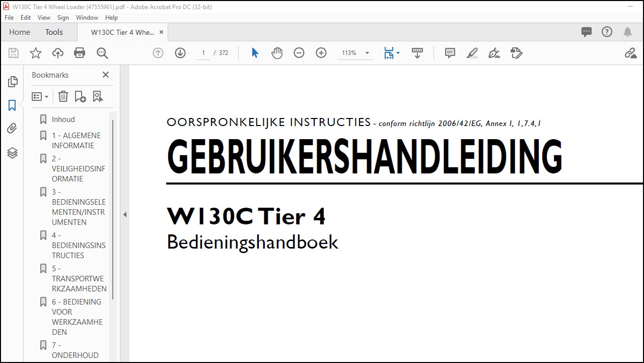Select the W130C Tier 4 document tab

click(x=122, y=32)
